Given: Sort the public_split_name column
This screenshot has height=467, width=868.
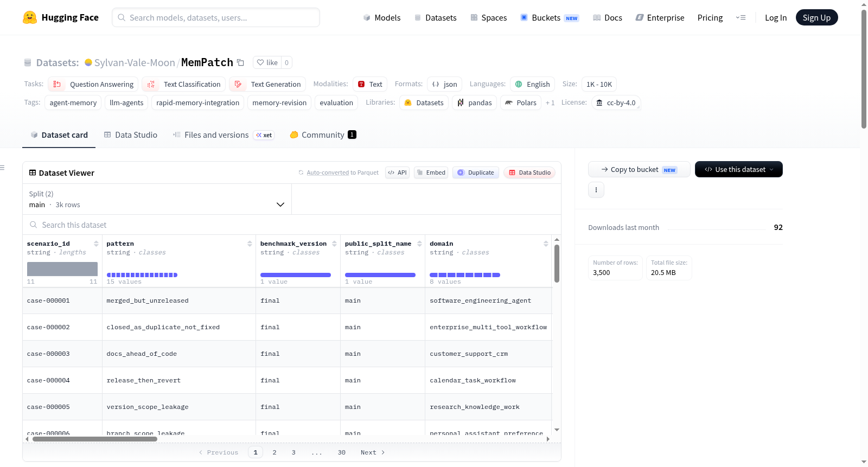Looking at the screenshot, I should [x=419, y=244].
